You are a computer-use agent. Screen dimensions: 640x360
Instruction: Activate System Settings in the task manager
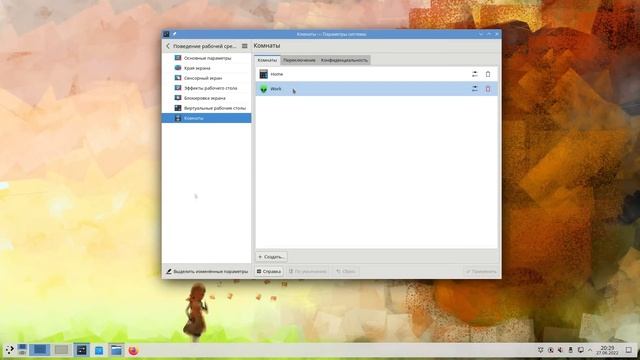click(82, 350)
